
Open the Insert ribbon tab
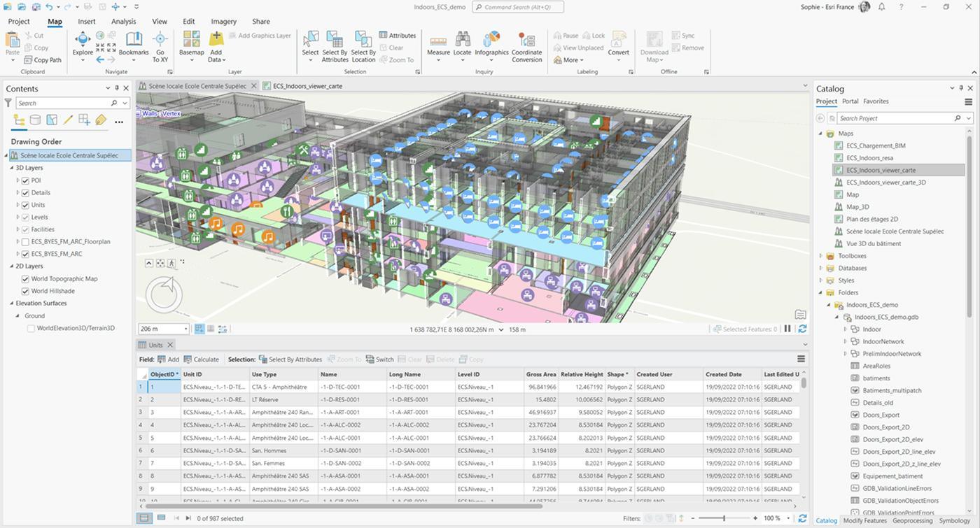[x=87, y=21]
